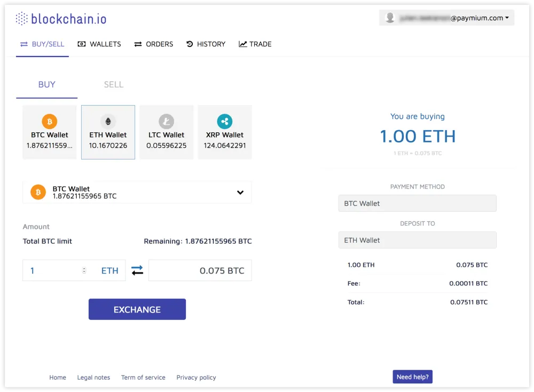The image size is (534, 392).
Task: Click the Ripple icon in XRP Wallet card
Action: click(x=225, y=122)
